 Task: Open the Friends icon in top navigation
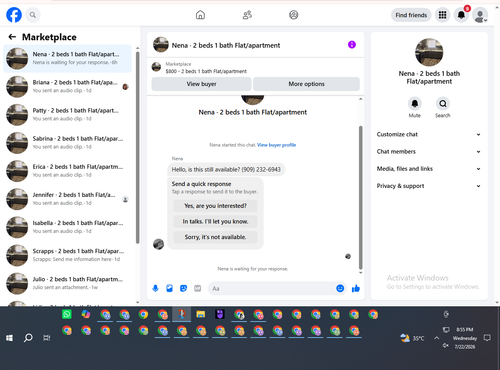pos(247,15)
